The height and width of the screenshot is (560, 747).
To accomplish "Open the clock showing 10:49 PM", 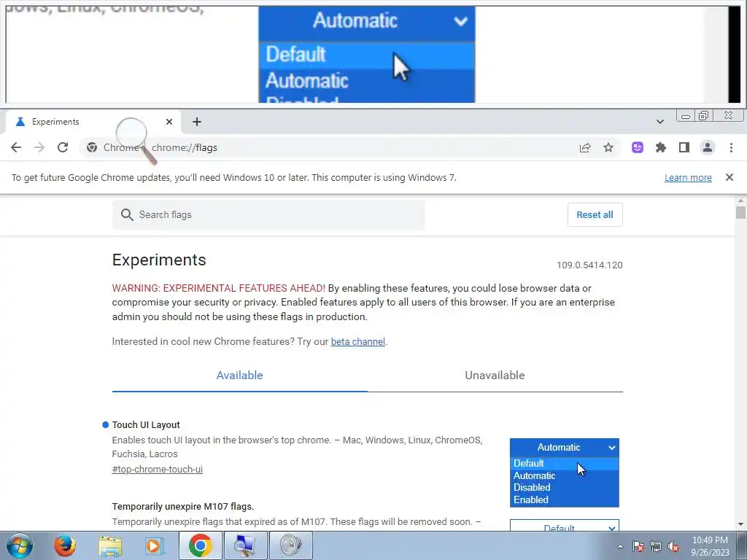I will [x=710, y=546].
